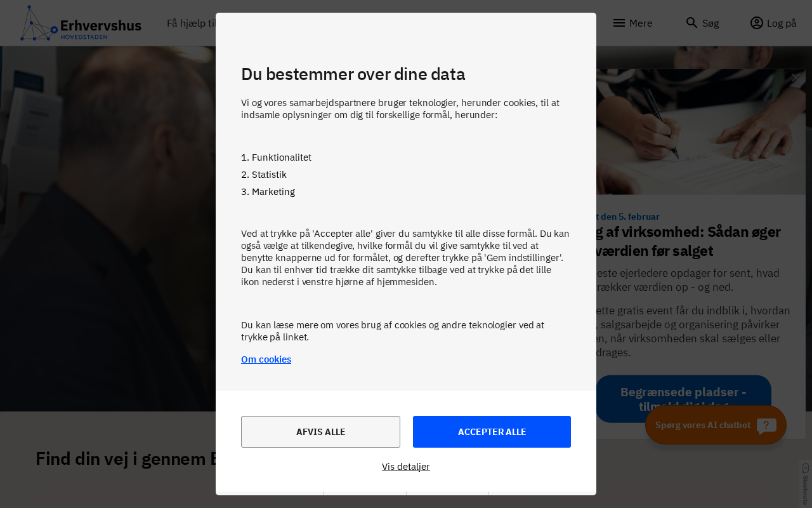
Task: Expand 'Vis detaljer' for cookie settings
Action: click(406, 467)
